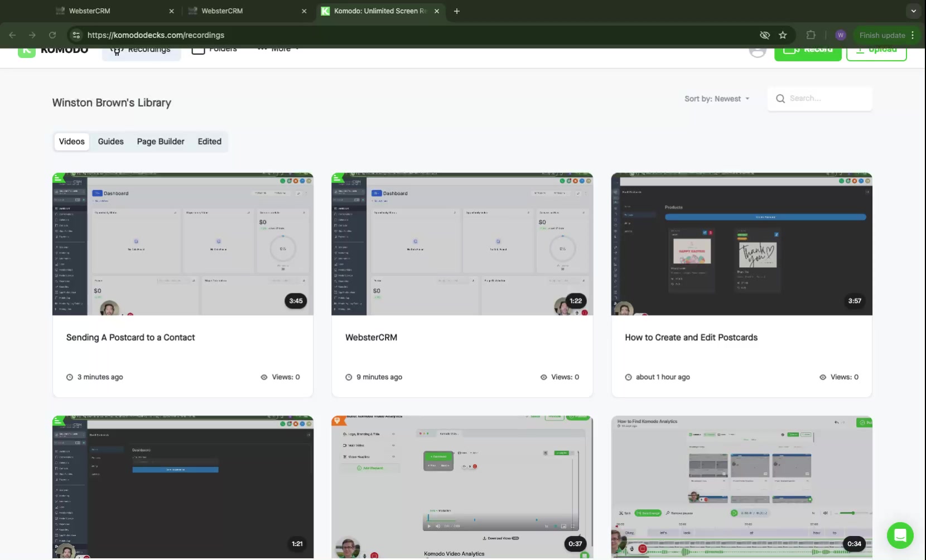
Task: Click the 3:45 duration badge
Action: [x=296, y=301]
